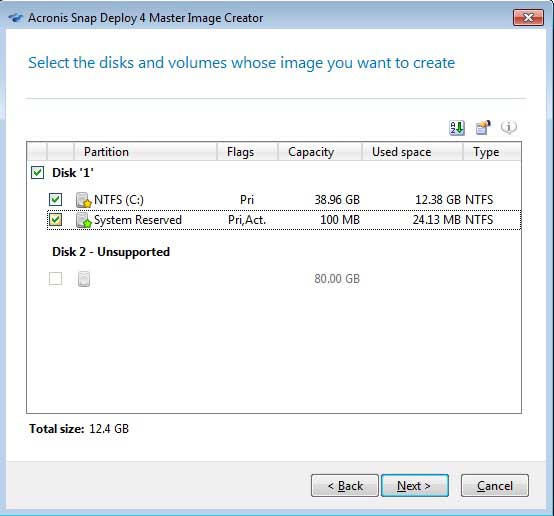
Task: Click the NTFS type of the C: row
Action: click(479, 200)
